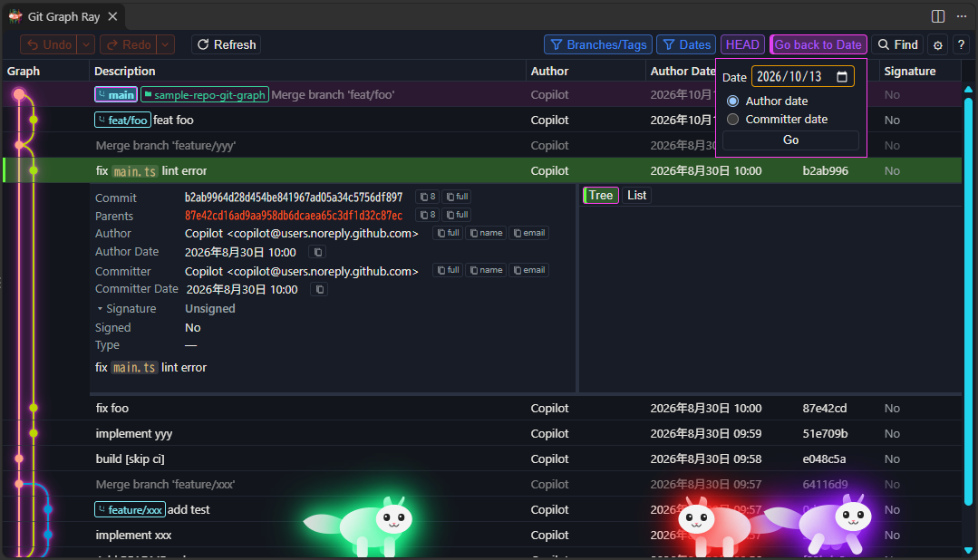Open the Undo dropdown arrow

[86, 45]
